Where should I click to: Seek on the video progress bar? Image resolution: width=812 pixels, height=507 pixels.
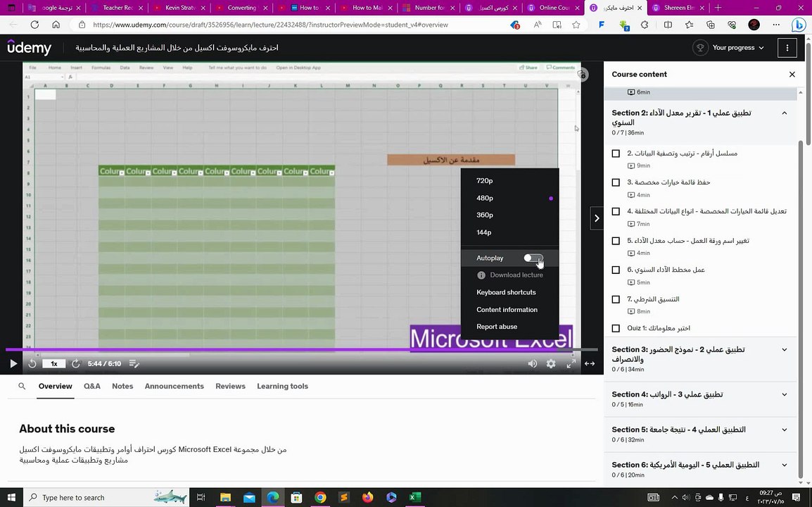click(x=301, y=350)
